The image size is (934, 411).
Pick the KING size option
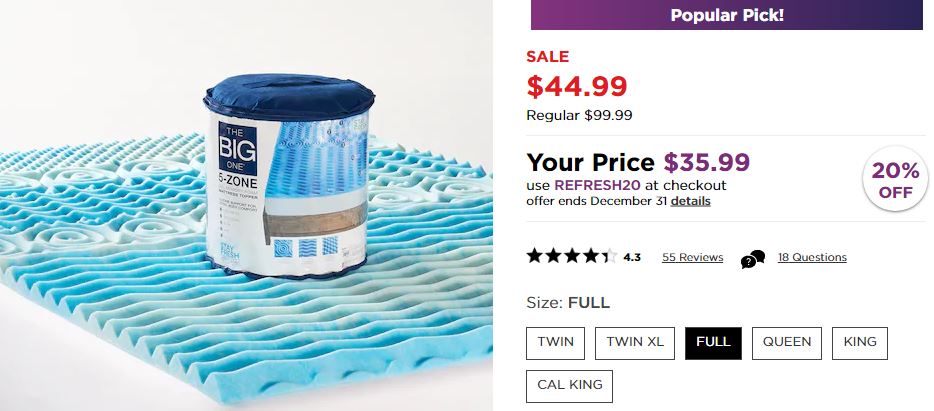point(859,342)
